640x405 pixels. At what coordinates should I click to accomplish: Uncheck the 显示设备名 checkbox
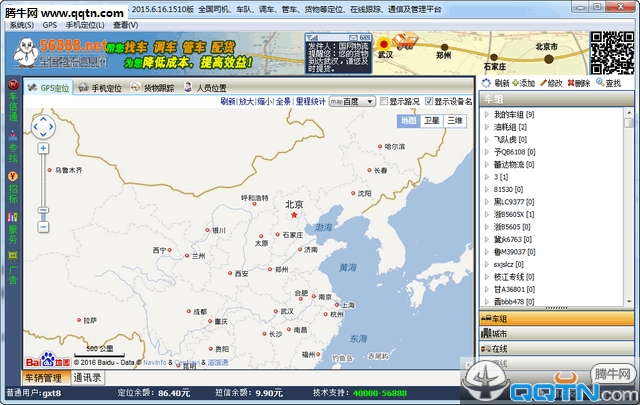tap(429, 101)
